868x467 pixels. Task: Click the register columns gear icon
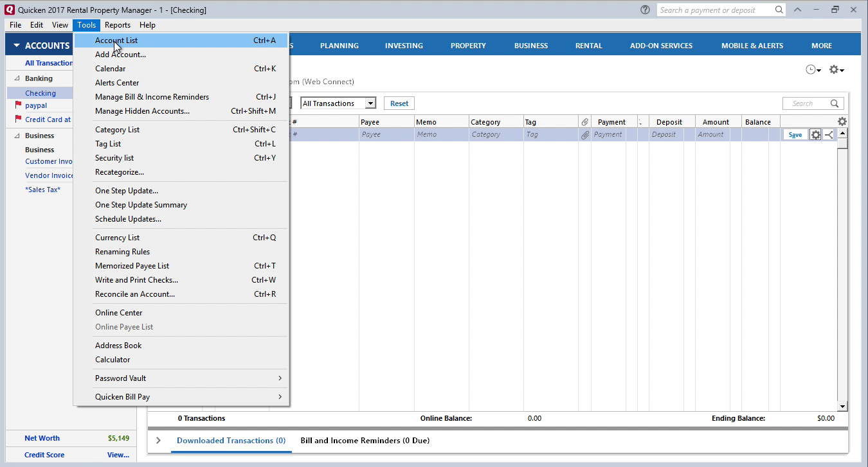(x=842, y=121)
